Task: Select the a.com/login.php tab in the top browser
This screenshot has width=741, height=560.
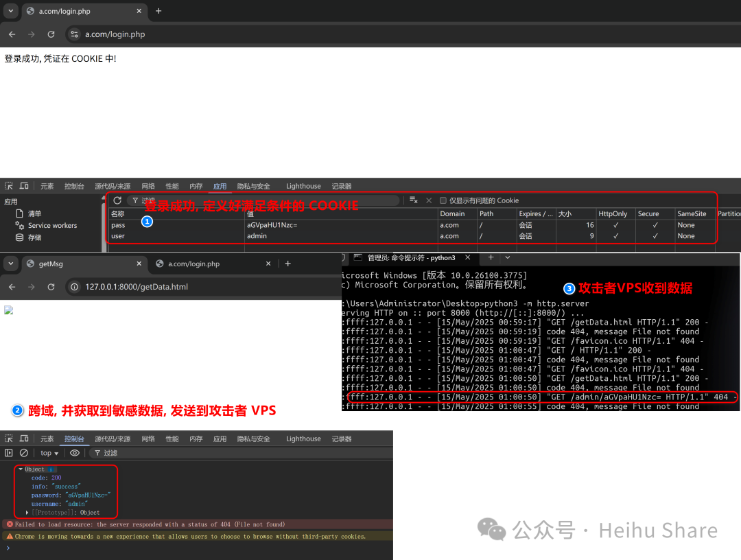Action: pyautogui.click(x=84, y=12)
